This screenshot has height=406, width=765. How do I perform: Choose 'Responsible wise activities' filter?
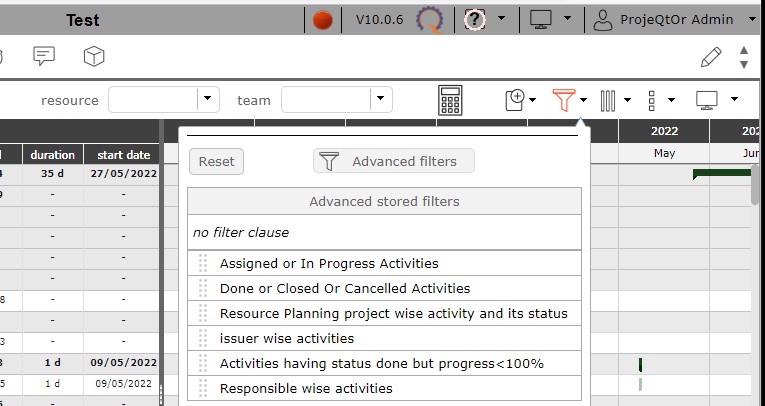coord(306,388)
